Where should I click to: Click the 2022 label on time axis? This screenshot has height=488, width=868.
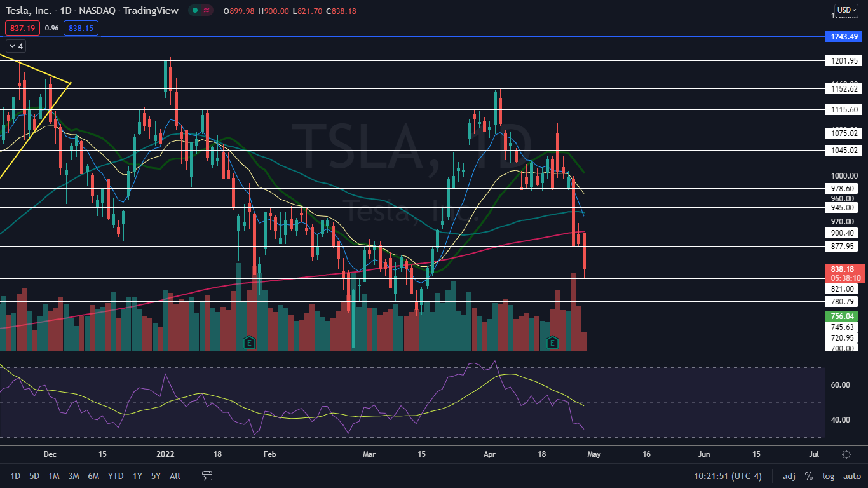pos(165,454)
